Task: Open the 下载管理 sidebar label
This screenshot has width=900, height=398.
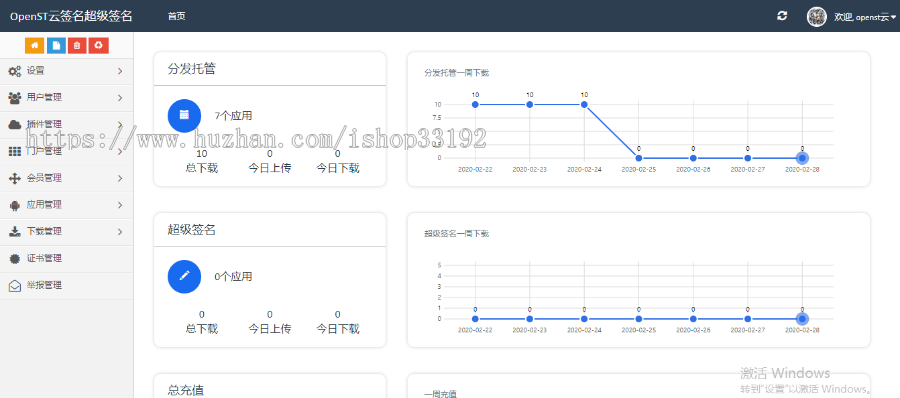Action: point(44,231)
